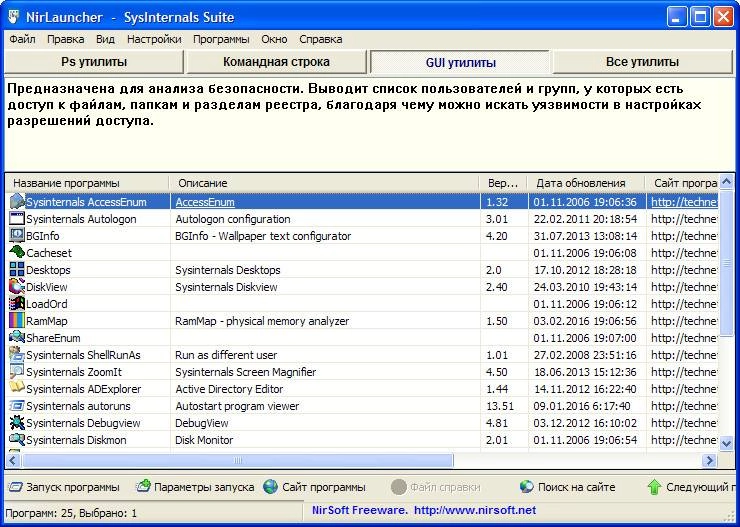Select the Sysinternals ZoomIt row name
The width and height of the screenshot is (740, 527).
pyautogui.click(x=74, y=372)
